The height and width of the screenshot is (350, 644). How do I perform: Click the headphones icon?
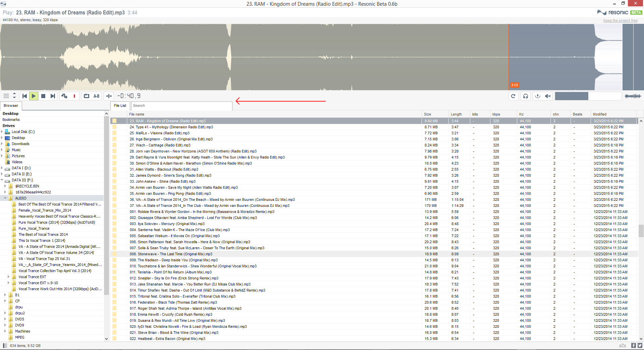click(525, 96)
